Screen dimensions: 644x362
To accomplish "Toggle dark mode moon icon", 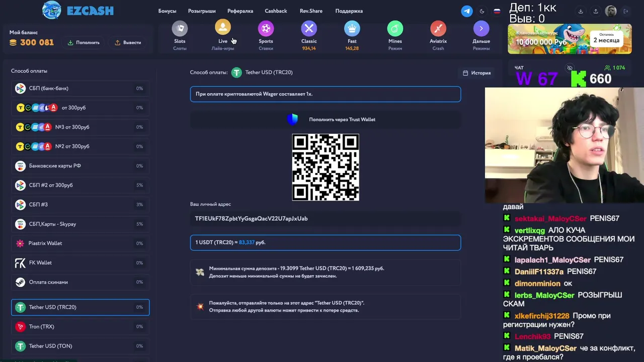I will pos(482,11).
